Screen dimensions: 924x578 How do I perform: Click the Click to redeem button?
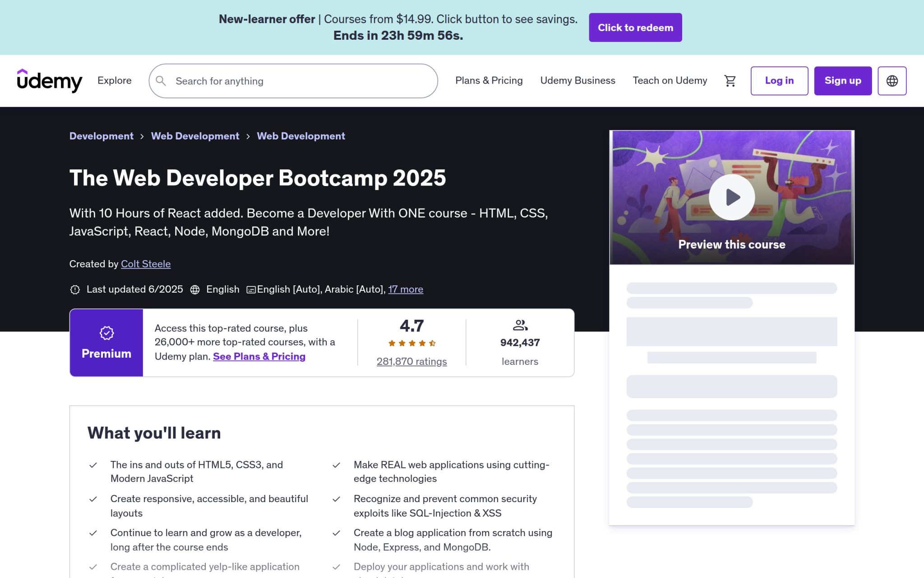(635, 28)
